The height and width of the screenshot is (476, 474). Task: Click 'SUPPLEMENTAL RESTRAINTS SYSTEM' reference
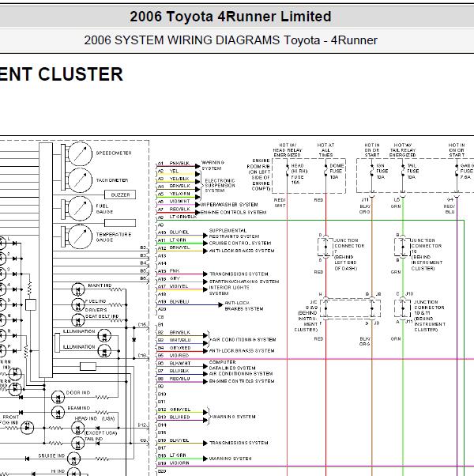(x=234, y=233)
